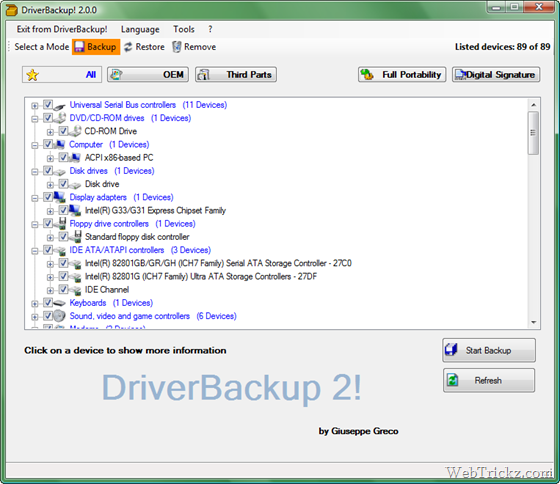Click the IDE ATA/ATAPI controllers icon
Image resolution: width=560 pixels, height=484 pixels.
point(60,251)
